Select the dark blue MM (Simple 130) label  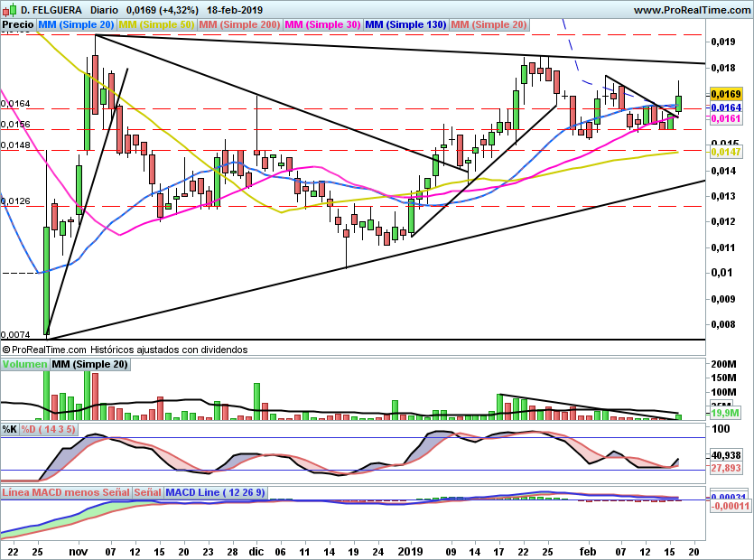[x=405, y=24]
